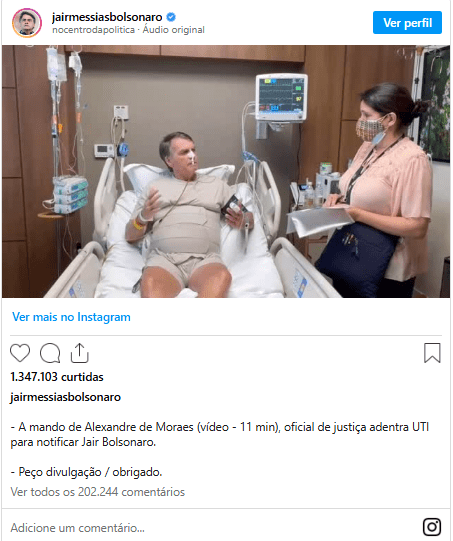Click the caption text about Alexandre de Moraes
The height and width of the screenshot is (541, 453).
click(220, 434)
